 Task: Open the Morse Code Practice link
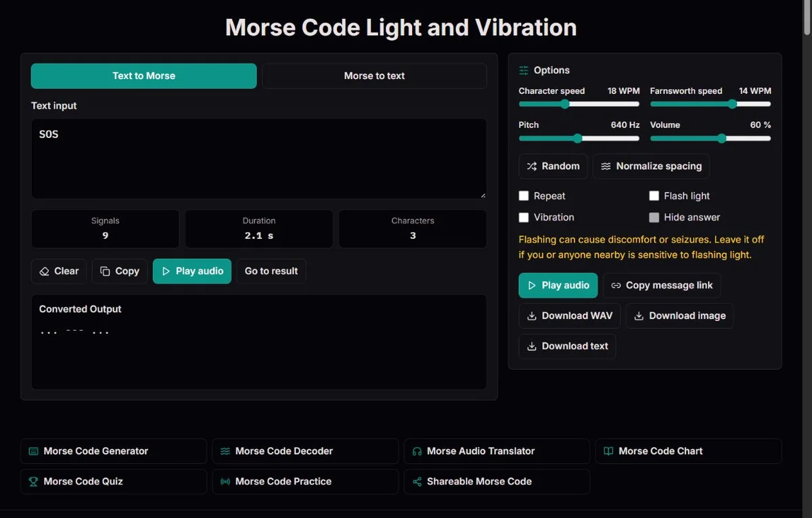305,481
